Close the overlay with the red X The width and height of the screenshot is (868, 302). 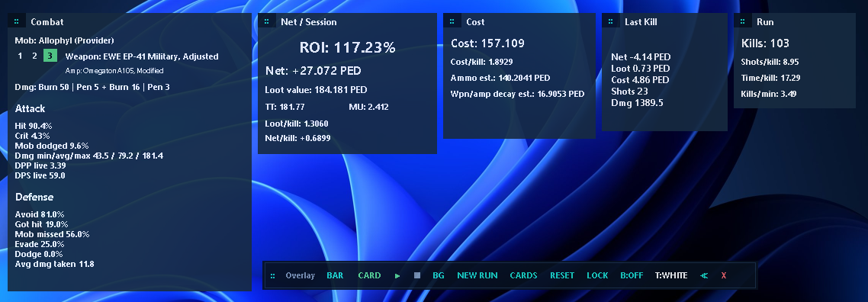tap(724, 275)
